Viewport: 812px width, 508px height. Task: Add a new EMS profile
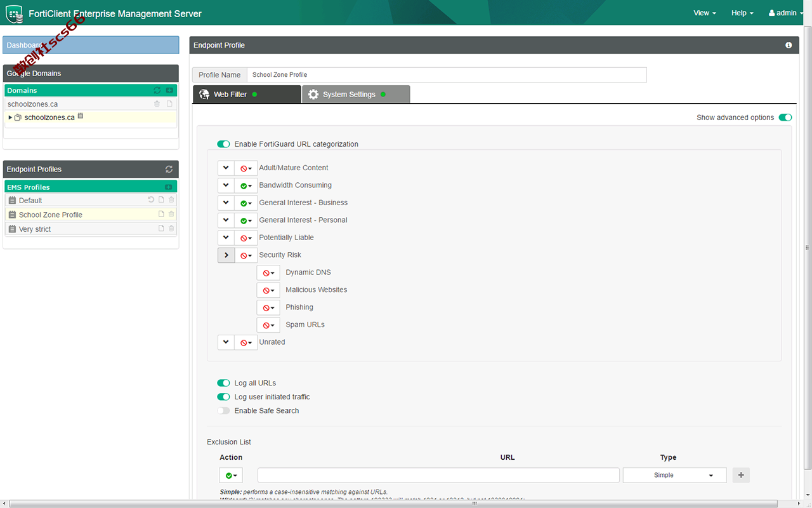coord(168,187)
